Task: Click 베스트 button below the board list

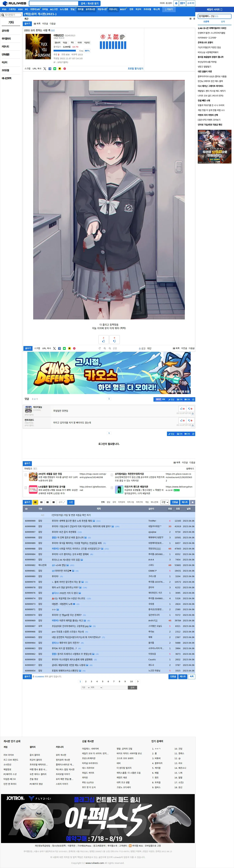Action: (x=183, y=676)
